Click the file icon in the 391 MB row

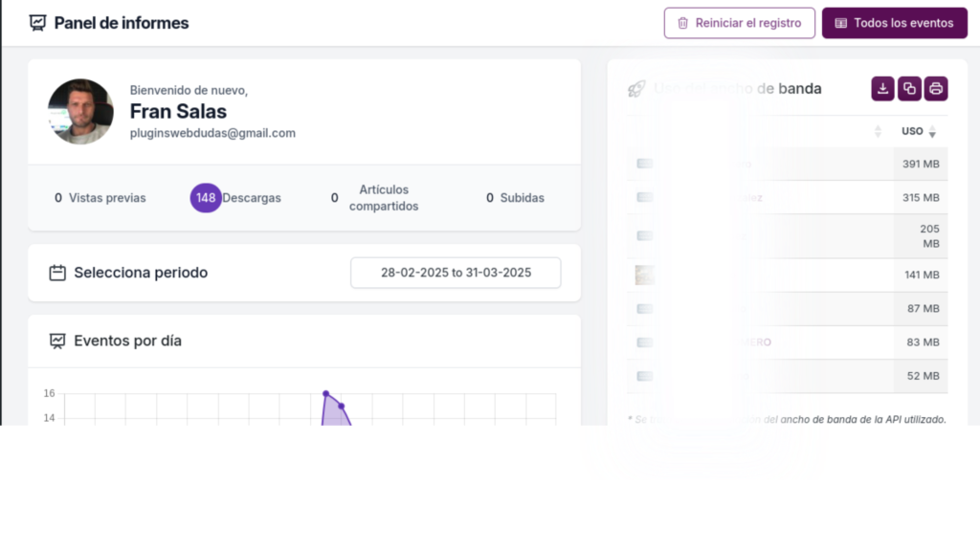644,164
